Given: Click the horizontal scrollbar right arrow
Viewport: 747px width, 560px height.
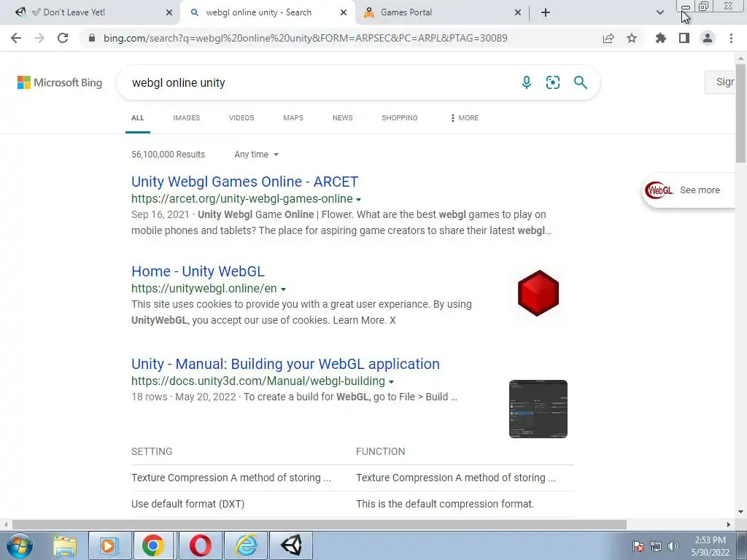Looking at the screenshot, I should 729,524.
